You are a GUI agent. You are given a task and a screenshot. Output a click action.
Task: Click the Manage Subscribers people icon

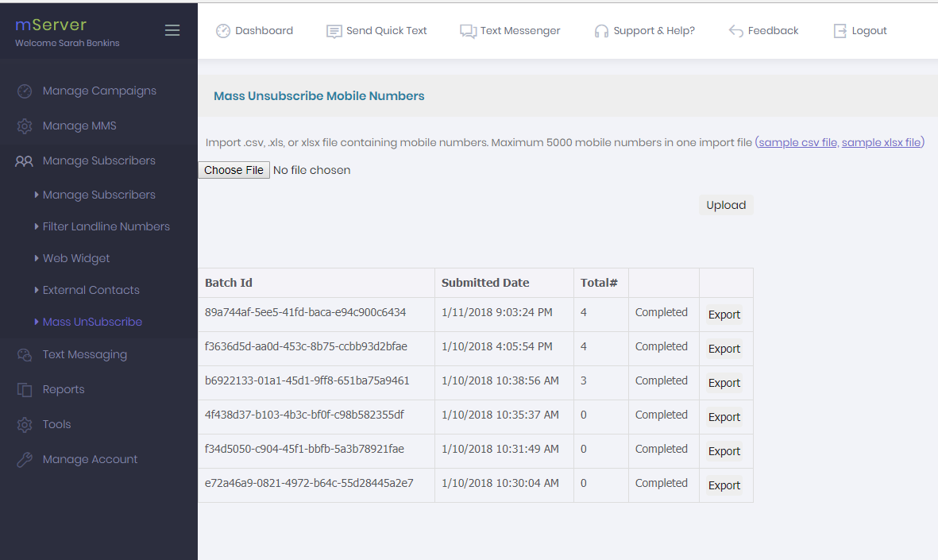click(24, 161)
